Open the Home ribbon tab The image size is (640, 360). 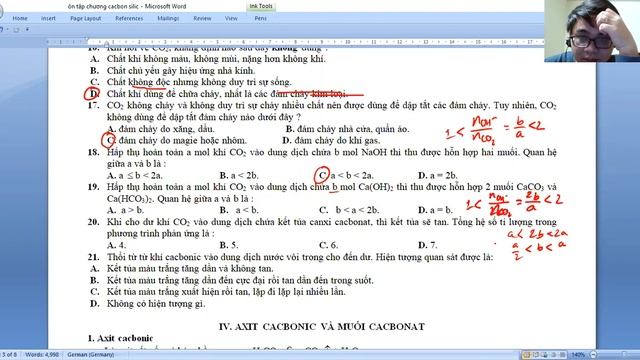(20, 18)
